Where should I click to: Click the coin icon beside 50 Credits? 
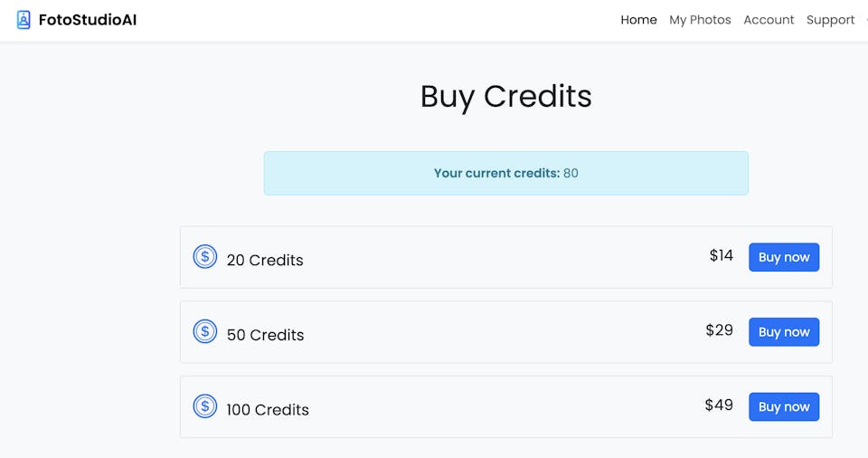(x=205, y=332)
